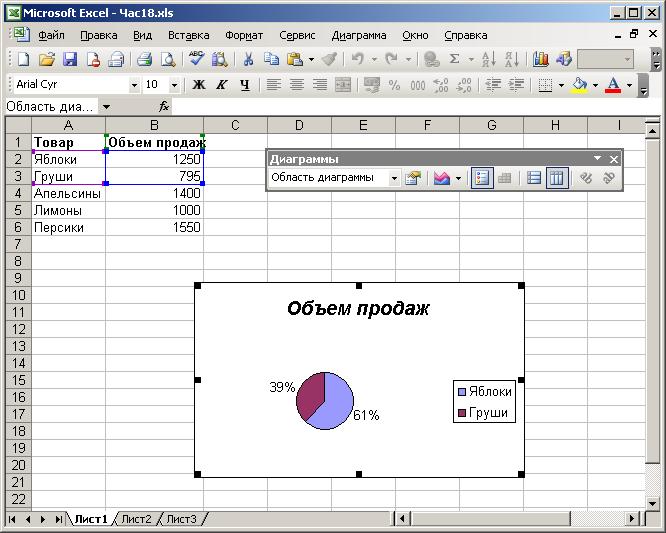666x533 pixels.
Task: Open the Формат menu
Action: 244,35
